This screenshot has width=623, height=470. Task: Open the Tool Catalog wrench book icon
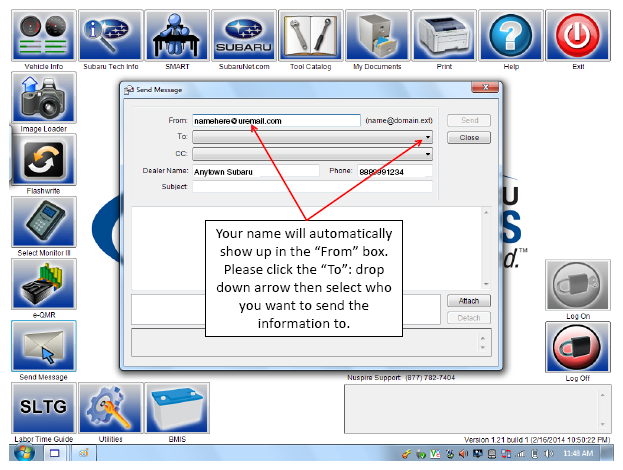coord(311,36)
